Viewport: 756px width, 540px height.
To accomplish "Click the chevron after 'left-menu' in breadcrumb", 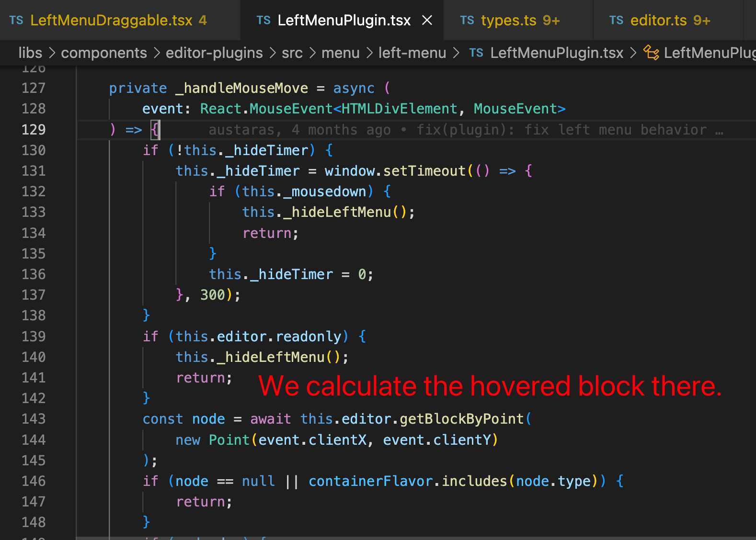I will coord(456,53).
